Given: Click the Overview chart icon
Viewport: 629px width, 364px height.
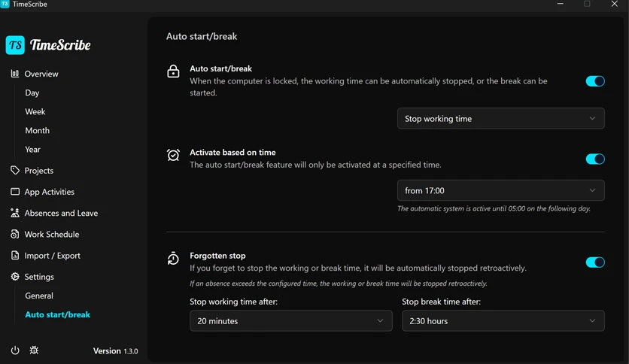Looking at the screenshot, I should [15, 74].
